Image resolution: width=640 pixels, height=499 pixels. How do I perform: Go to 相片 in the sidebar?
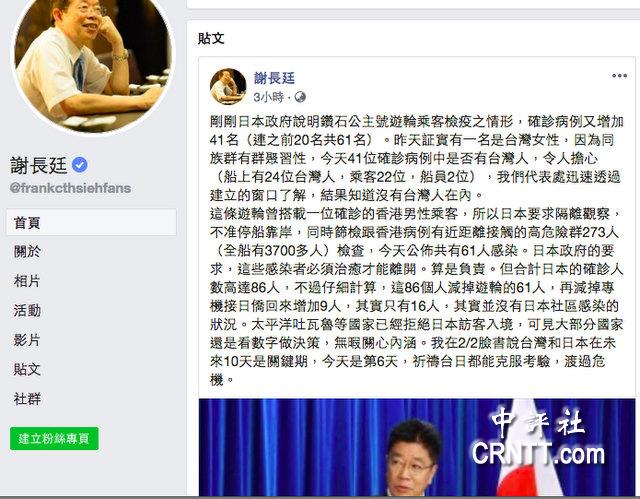(x=27, y=281)
